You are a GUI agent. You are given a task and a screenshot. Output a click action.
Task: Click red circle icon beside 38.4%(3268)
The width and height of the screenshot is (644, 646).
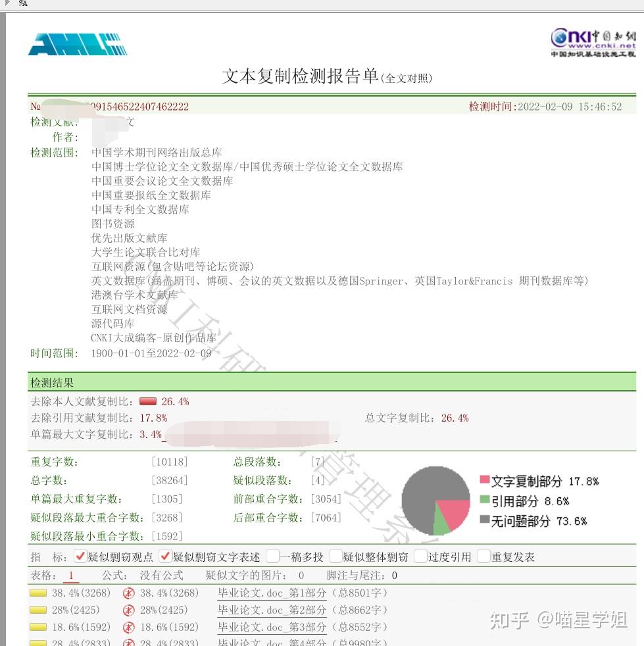(129, 593)
